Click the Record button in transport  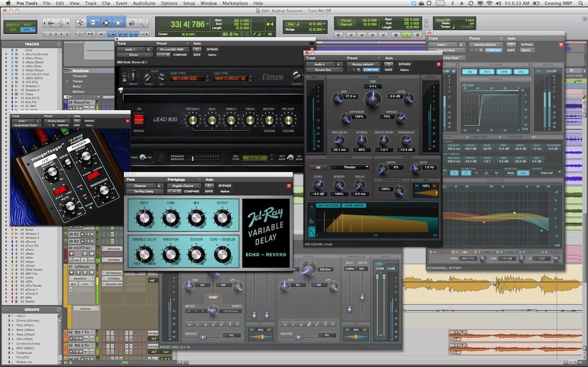417,35
